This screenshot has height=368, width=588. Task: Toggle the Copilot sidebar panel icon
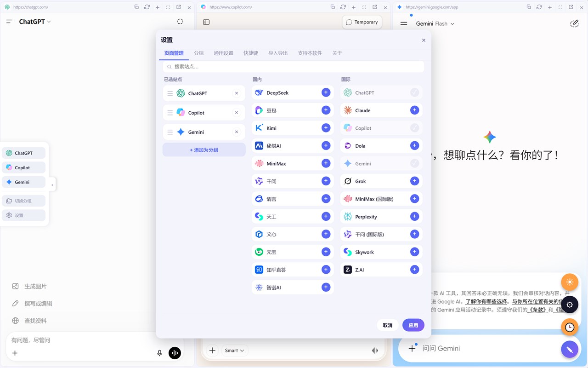coord(206,22)
